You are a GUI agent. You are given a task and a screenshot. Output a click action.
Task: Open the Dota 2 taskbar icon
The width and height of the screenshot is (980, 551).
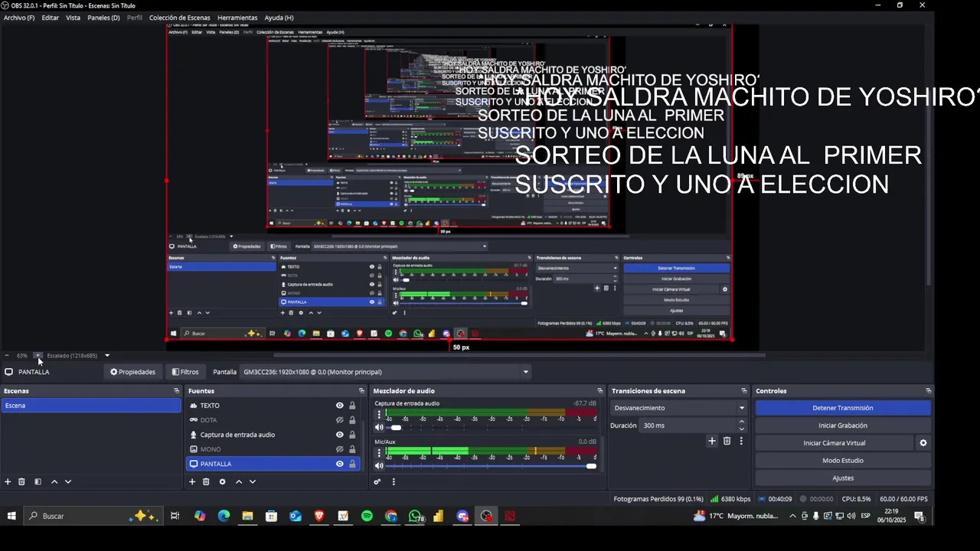point(510,517)
